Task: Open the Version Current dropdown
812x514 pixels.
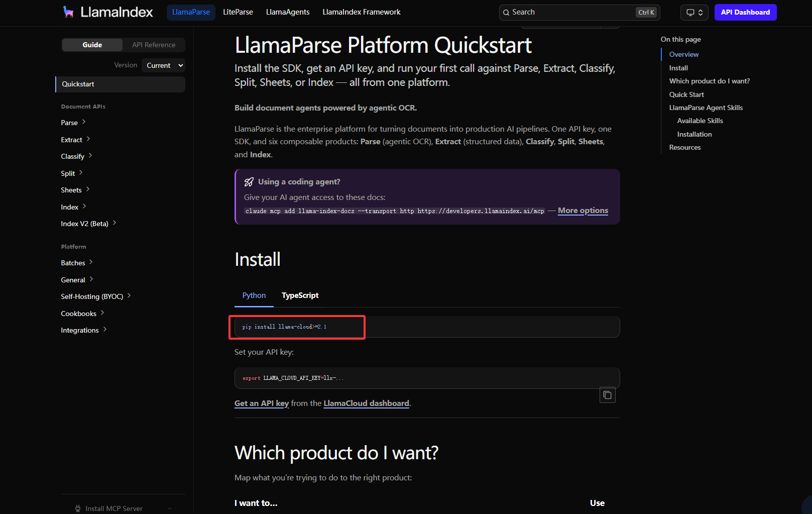Action: [163, 65]
